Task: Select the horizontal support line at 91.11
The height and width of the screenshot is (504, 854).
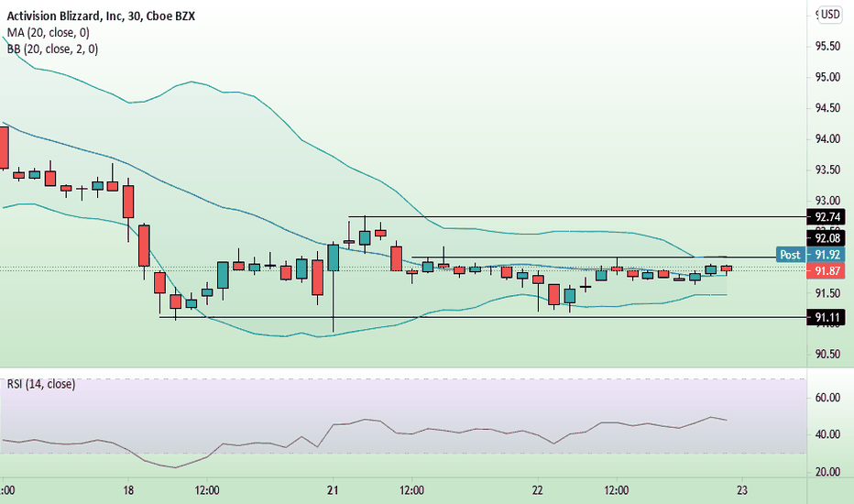Action: [x=483, y=317]
